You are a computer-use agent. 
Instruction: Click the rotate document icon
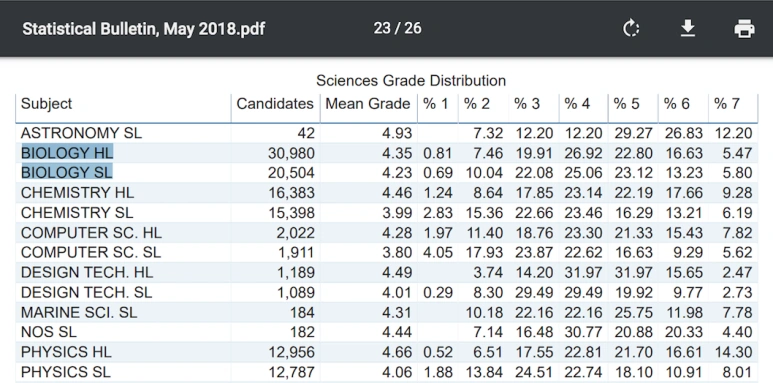[x=631, y=29]
